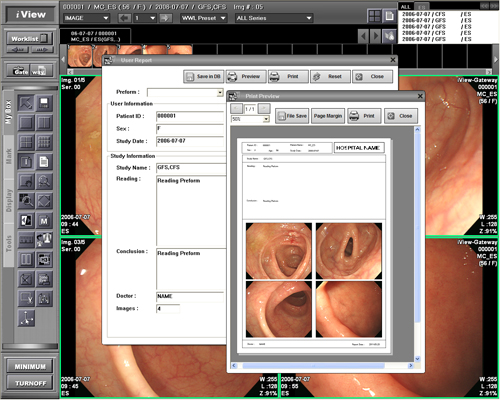This screenshot has width=500, height=400.
Task: Select the rotate image tool icon
Action: point(26,181)
